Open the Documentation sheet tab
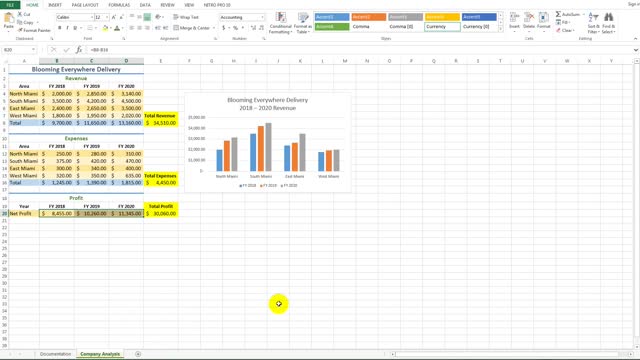The height and width of the screenshot is (360, 640). pos(56,354)
